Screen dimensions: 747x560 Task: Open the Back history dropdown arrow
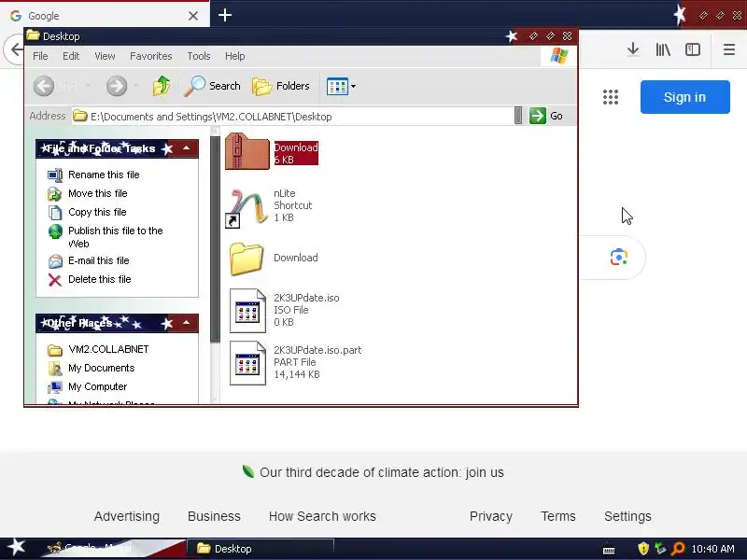point(88,86)
